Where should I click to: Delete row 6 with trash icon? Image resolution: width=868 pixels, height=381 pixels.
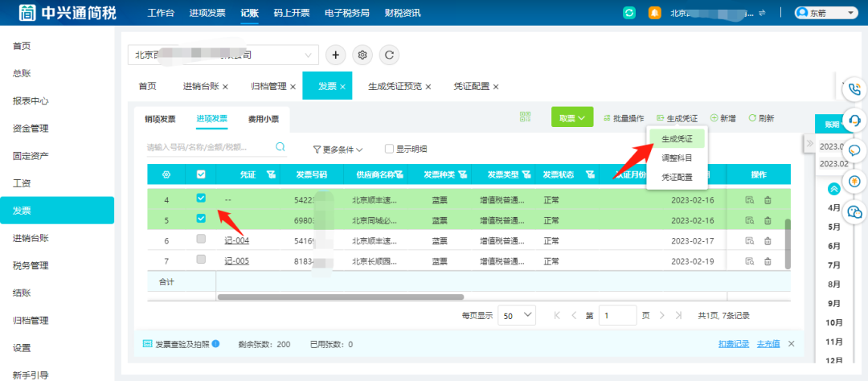point(768,241)
